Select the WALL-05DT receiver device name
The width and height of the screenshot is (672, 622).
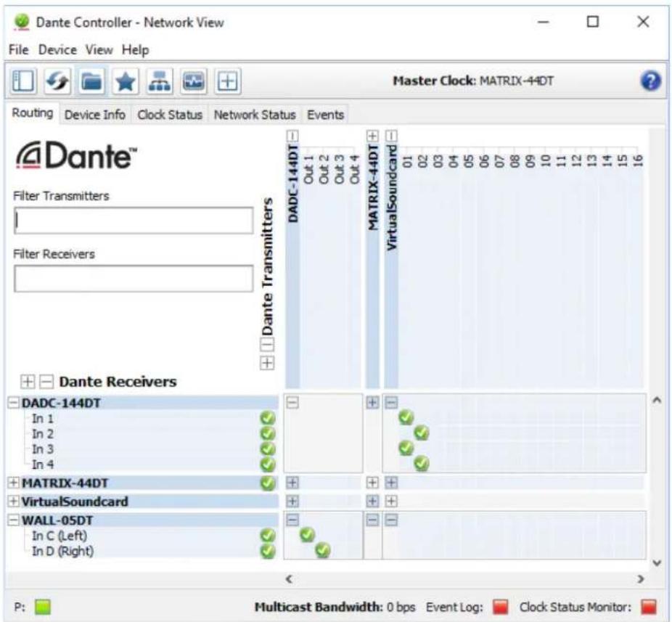pyautogui.click(x=57, y=520)
